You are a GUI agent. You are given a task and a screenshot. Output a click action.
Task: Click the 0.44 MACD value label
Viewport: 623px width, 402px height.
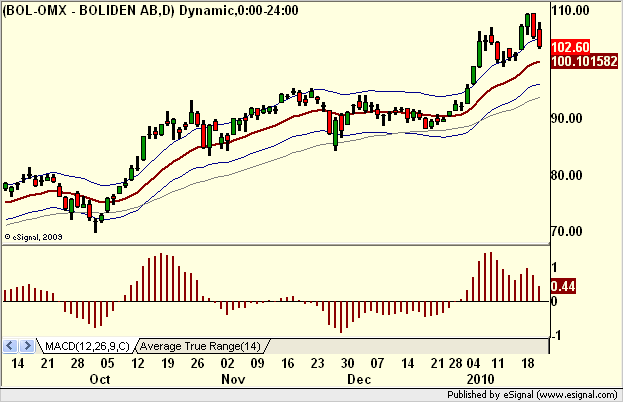point(563,286)
